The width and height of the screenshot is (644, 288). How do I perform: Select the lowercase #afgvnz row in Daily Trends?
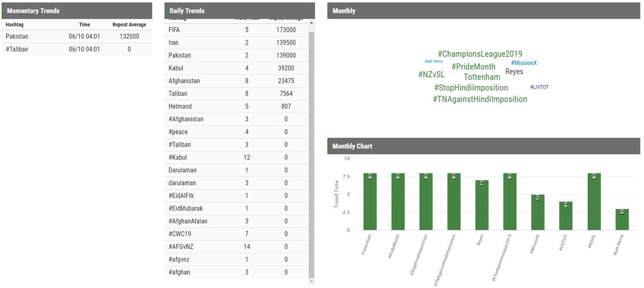coord(236,260)
